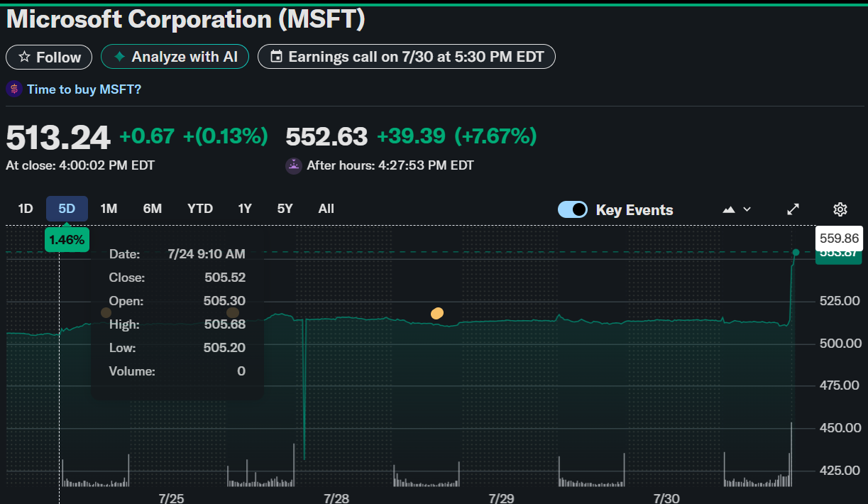Click the 7/28 date axis label
Image resolution: width=868 pixels, height=504 pixels.
pyautogui.click(x=336, y=498)
